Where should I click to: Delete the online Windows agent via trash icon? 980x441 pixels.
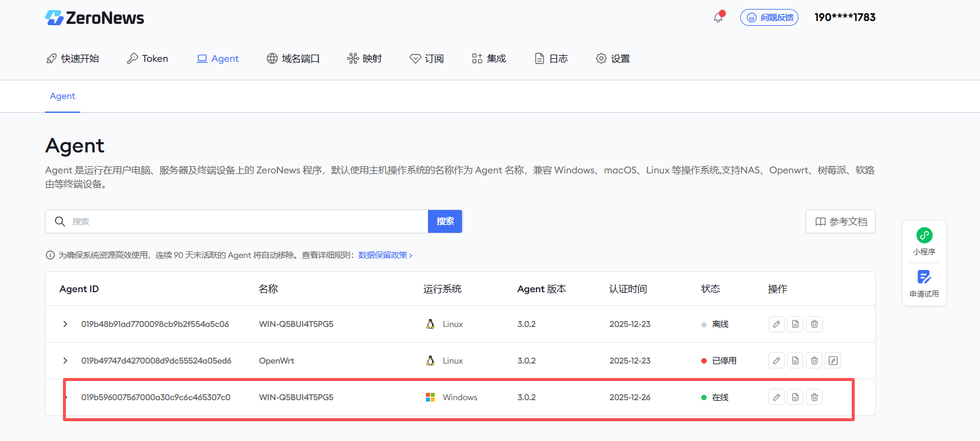[x=814, y=397]
